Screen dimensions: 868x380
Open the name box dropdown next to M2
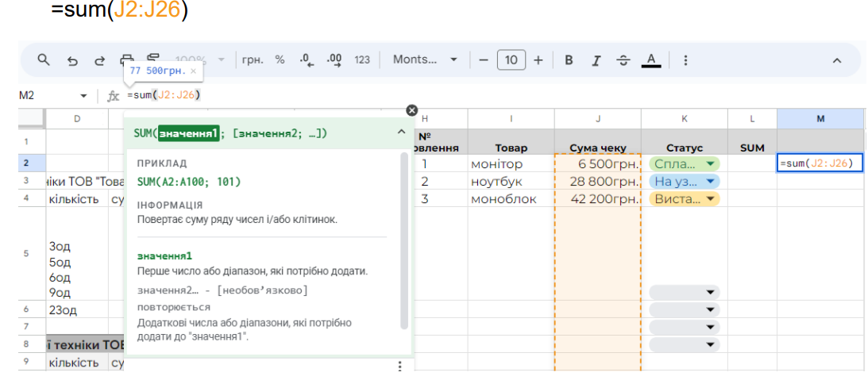(x=83, y=96)
